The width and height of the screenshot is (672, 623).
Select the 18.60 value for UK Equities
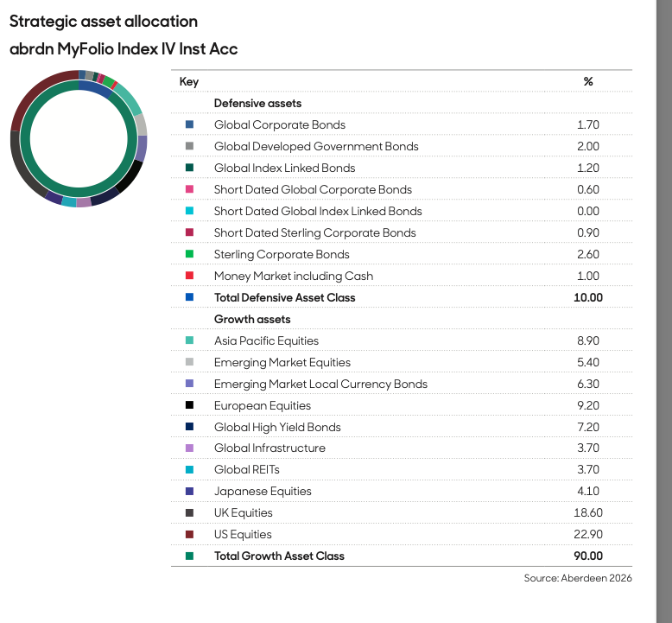(588, 512)
